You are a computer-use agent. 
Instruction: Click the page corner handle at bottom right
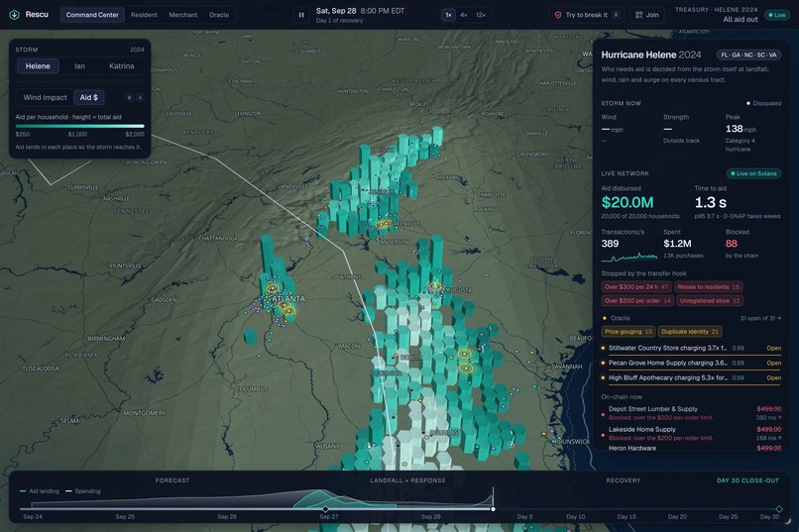788,520
